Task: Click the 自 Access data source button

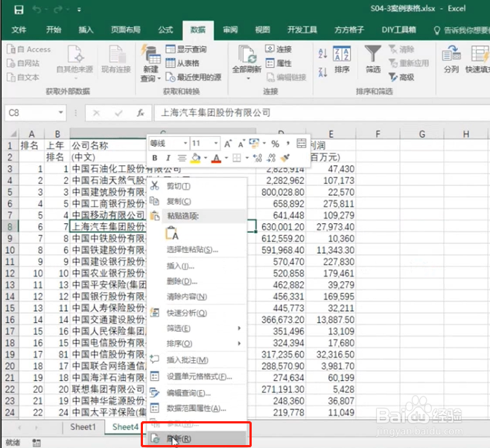Action: click(29, 49)
